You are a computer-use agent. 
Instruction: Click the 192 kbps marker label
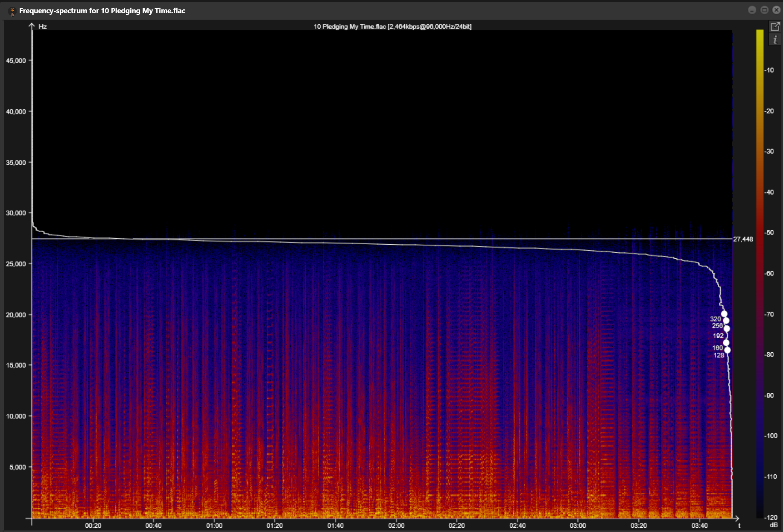point(718,336)
